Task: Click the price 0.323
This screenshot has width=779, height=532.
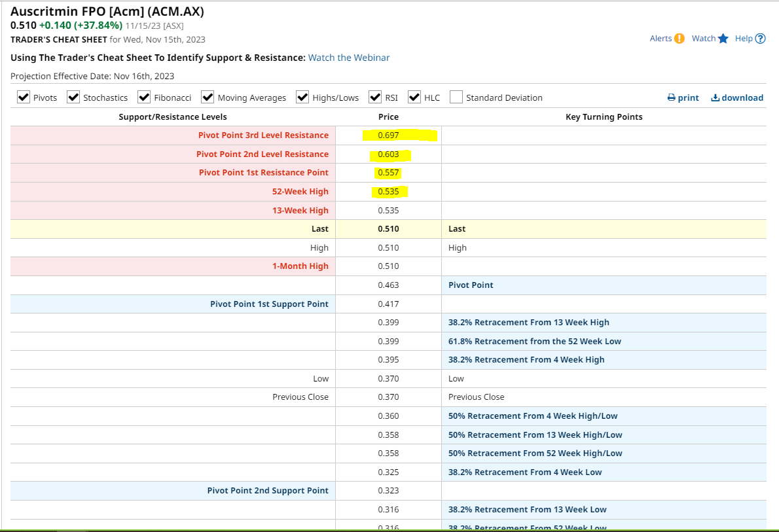Action: pos(388,490)
